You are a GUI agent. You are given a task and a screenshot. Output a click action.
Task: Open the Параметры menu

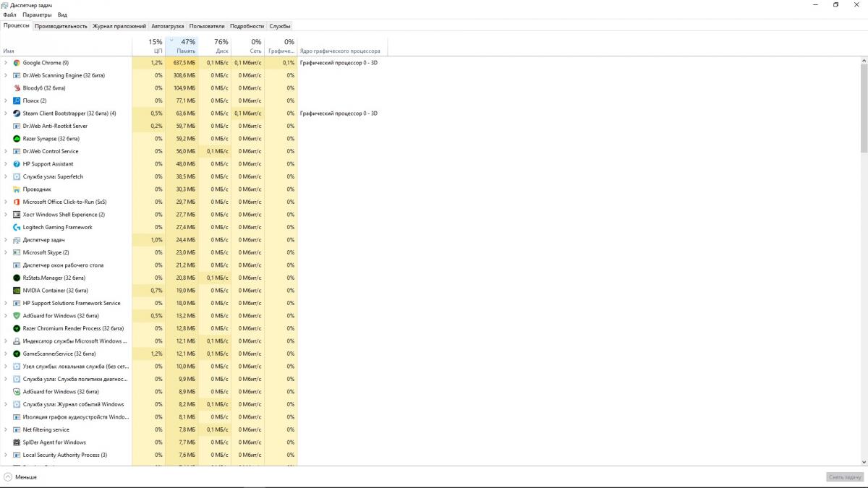tap(37, 14)
